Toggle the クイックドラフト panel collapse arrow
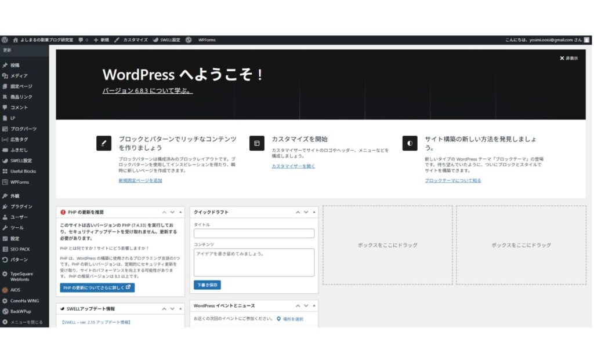 coord(314,212)
